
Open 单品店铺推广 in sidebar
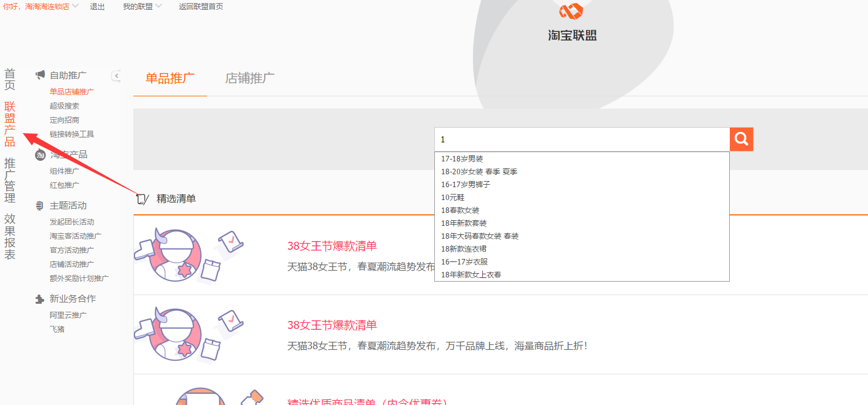(x=72, y=91)
